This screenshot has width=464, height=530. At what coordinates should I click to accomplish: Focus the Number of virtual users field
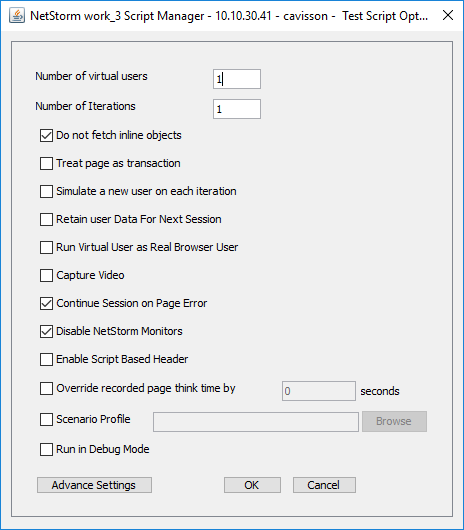point(237,79)
